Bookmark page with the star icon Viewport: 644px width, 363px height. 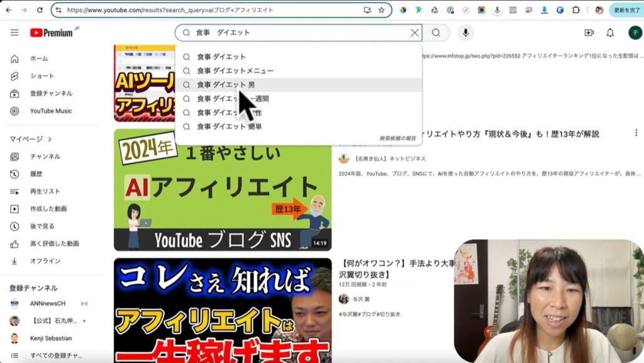pyautogui.click(x=381, y=10)
